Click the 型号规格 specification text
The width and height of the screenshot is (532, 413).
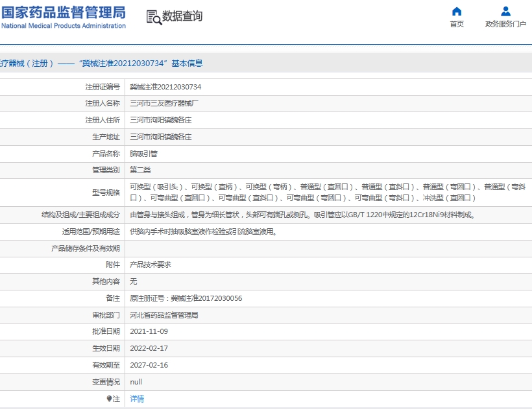click(328, 193)
